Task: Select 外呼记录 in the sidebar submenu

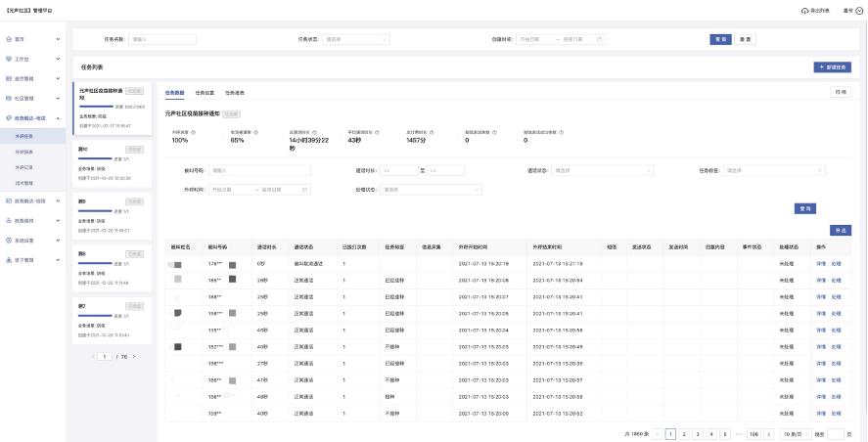Action: pyautogui.click(x=24, y=167)
